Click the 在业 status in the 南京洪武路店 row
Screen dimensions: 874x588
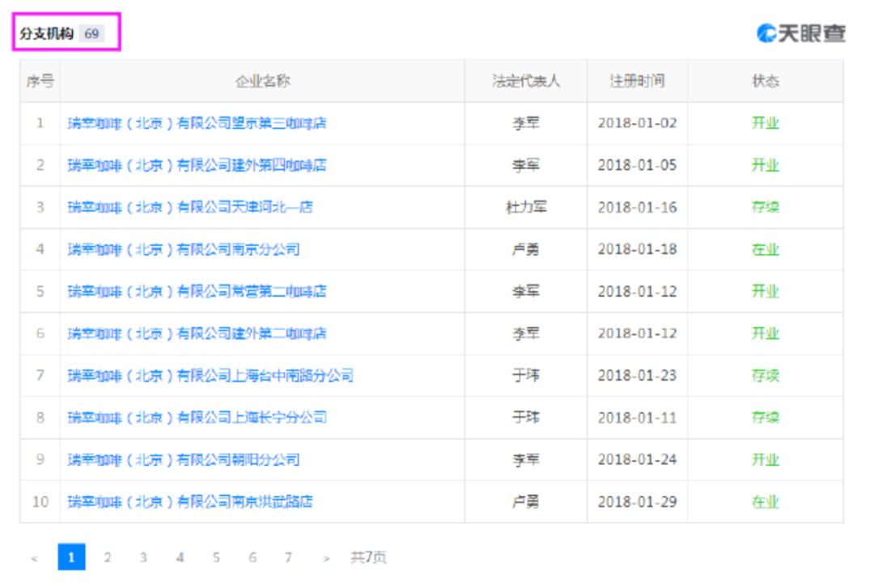tap(766, 501)
